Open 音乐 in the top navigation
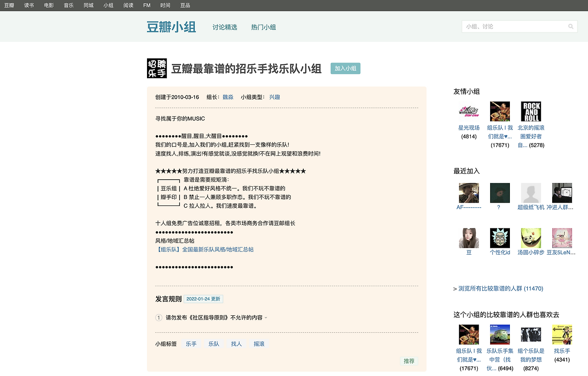588x376 pixels. point(68,6)
